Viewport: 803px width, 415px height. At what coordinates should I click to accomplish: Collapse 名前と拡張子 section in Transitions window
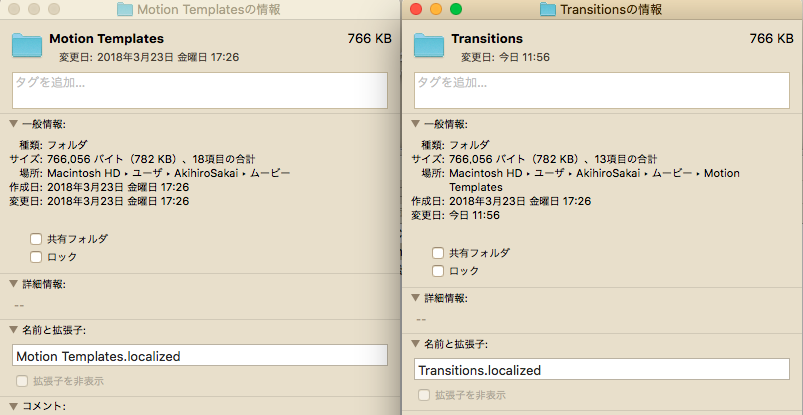416,344
